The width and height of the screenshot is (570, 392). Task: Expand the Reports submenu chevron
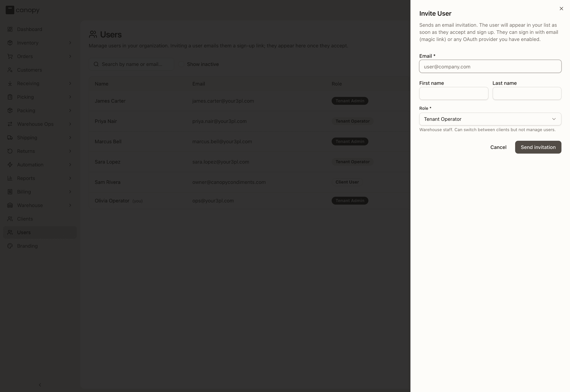tap(70, 178)
